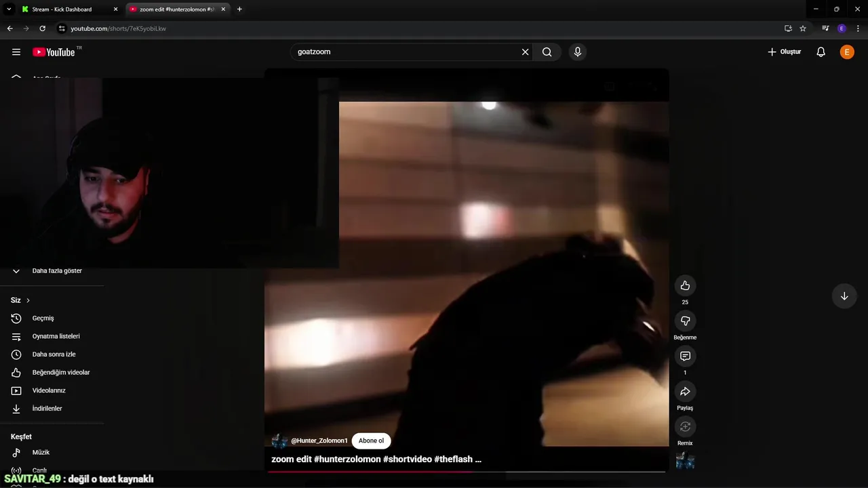Open the #shortvideo hashtag link
The image size is (868, 488).
point(408,459)
